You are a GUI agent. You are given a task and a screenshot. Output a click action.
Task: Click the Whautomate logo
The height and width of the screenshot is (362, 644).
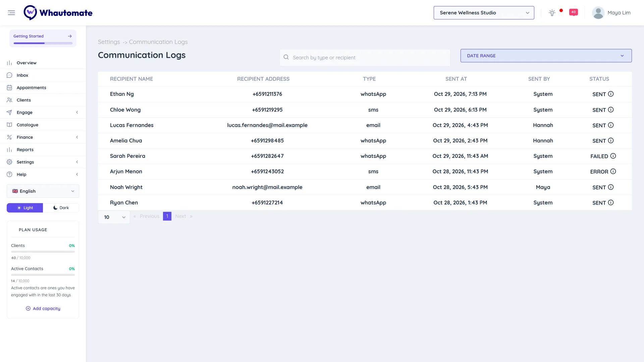click(58, 13)
